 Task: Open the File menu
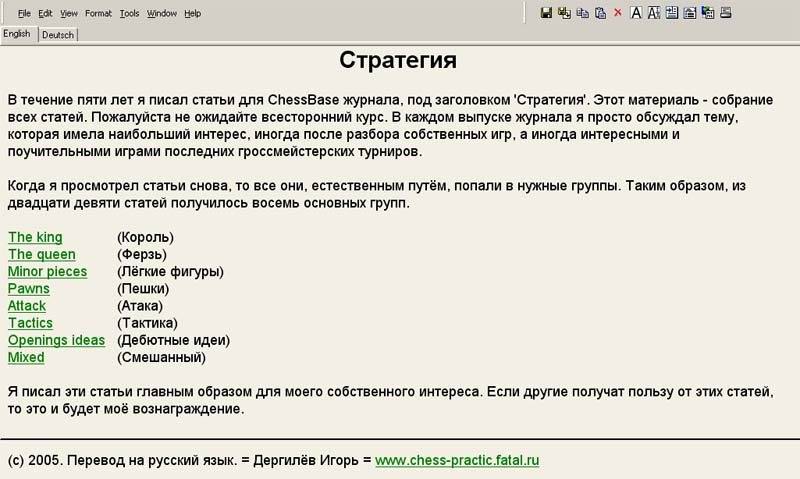click(24, 13)
